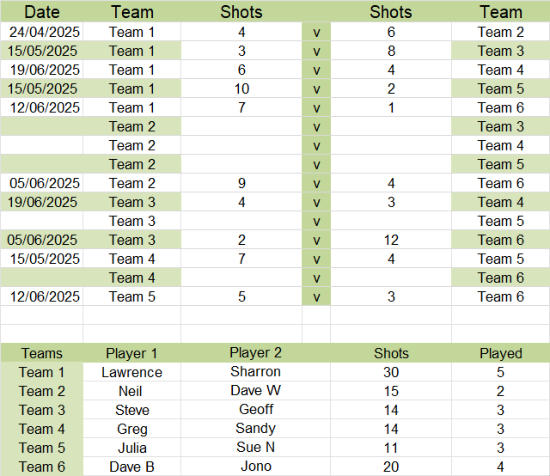
Task: Click the empty date cell for Team 2 v Team 3
Action: click(42, 127)
